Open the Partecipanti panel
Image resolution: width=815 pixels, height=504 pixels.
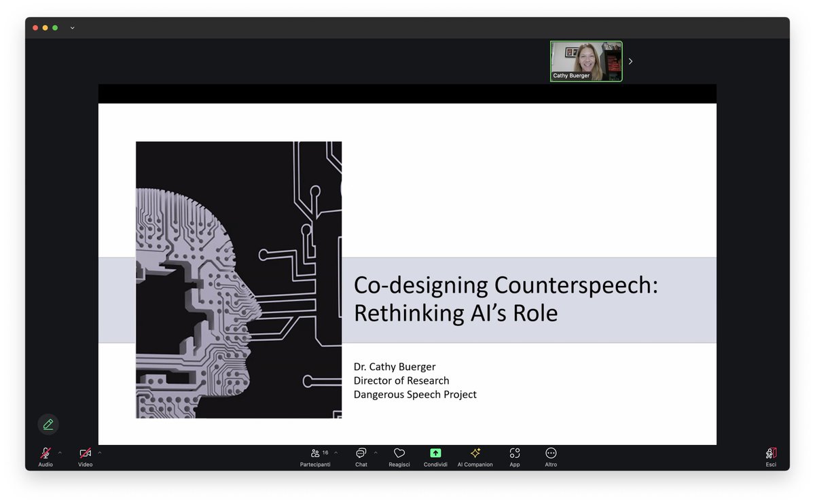click(315, 456)
